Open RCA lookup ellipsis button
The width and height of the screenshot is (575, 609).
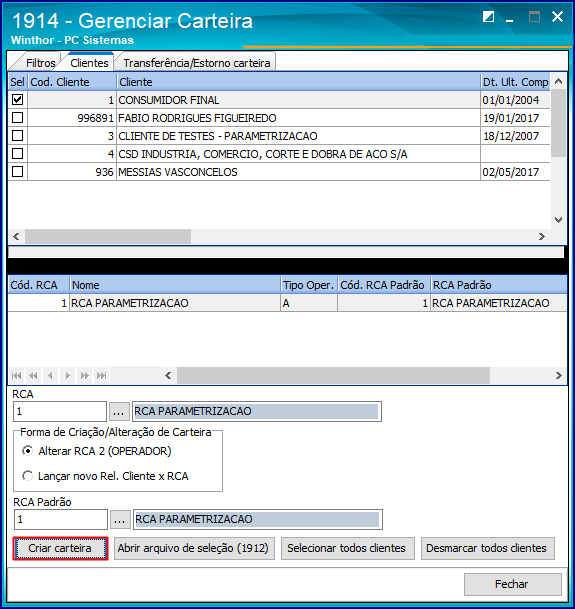118,411
